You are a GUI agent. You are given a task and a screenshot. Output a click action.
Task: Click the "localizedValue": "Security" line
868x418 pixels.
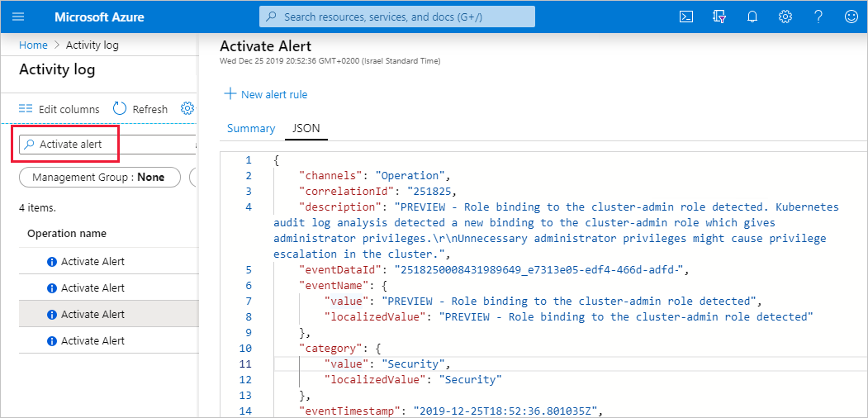click(413, 380)
